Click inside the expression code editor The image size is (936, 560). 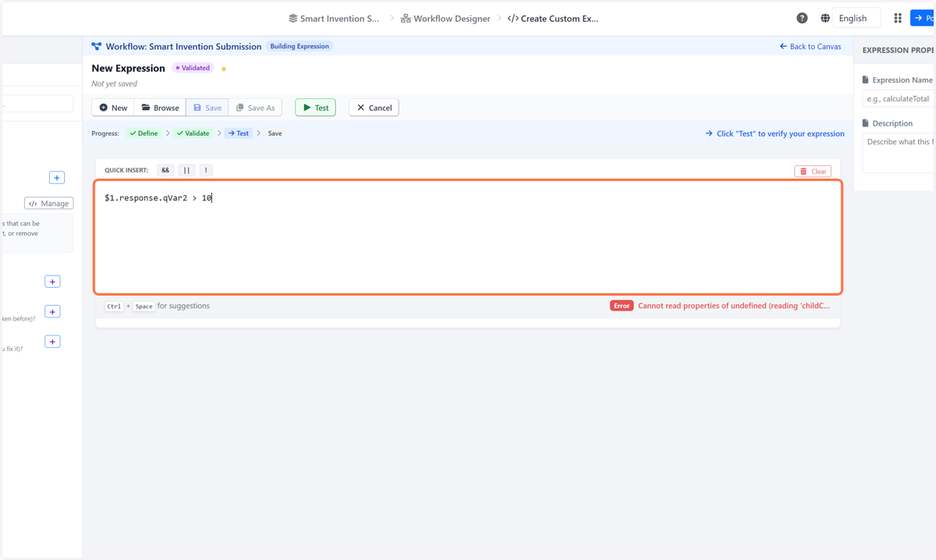coord(468,237)
